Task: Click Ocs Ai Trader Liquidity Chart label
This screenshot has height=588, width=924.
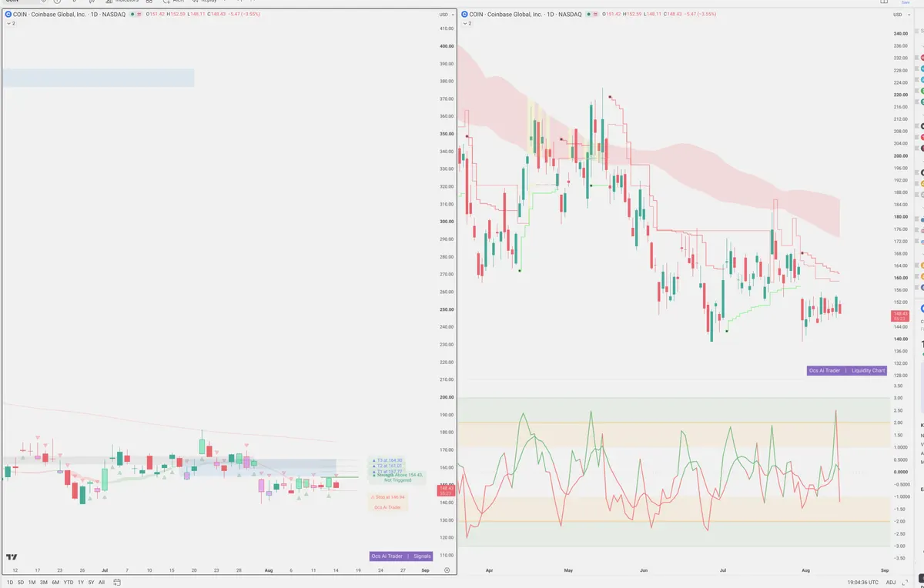Action: point(847,370)
